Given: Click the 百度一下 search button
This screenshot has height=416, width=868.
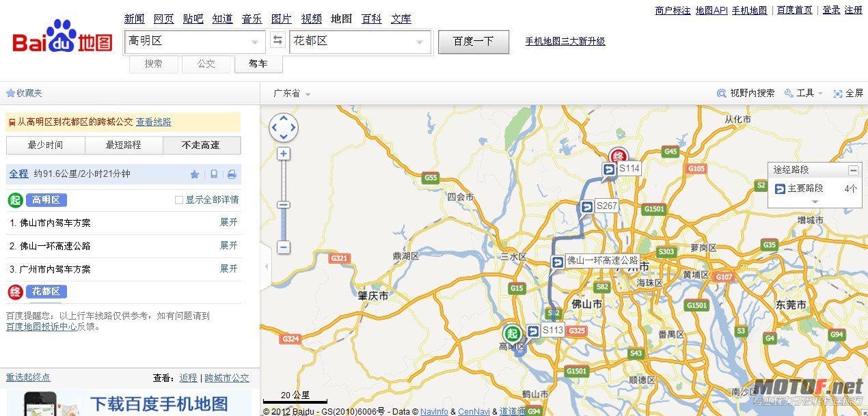Looking at the screenshot, I should (x=473, y=42).
